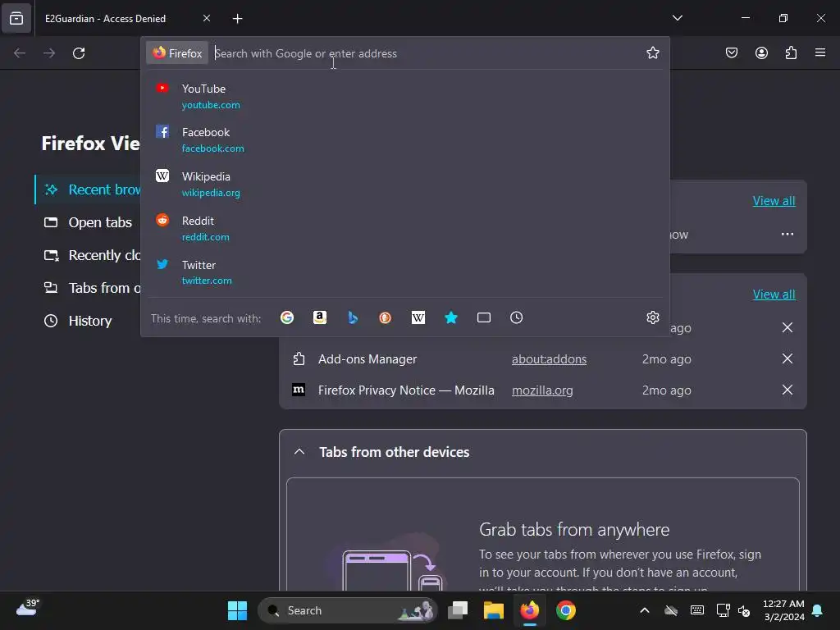The height and width of the screenshot is (630, 840).
Task: Bookmark this page with star icon
Action: pos(652,53)
